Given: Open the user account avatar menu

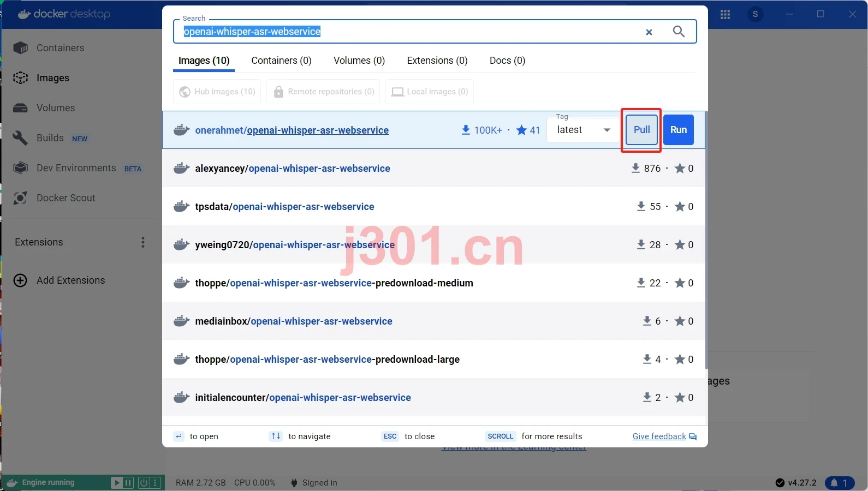Looking at the screenshot, I should point(756,14).
